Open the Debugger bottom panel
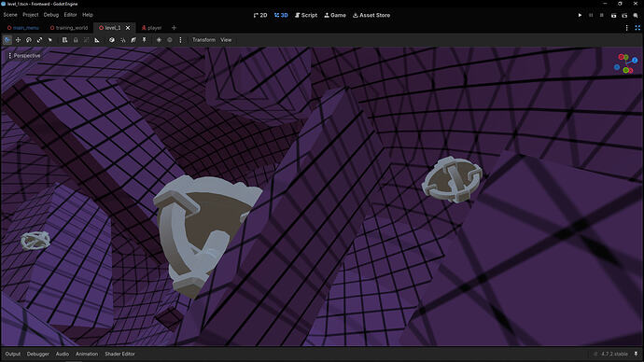 click(x=37, y=354)
